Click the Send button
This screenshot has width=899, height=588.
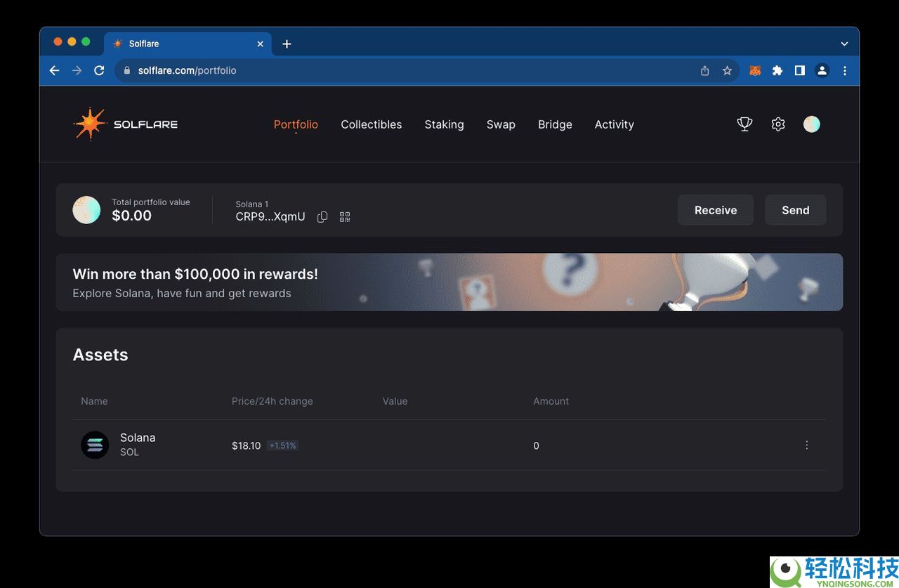coord(796,210)
